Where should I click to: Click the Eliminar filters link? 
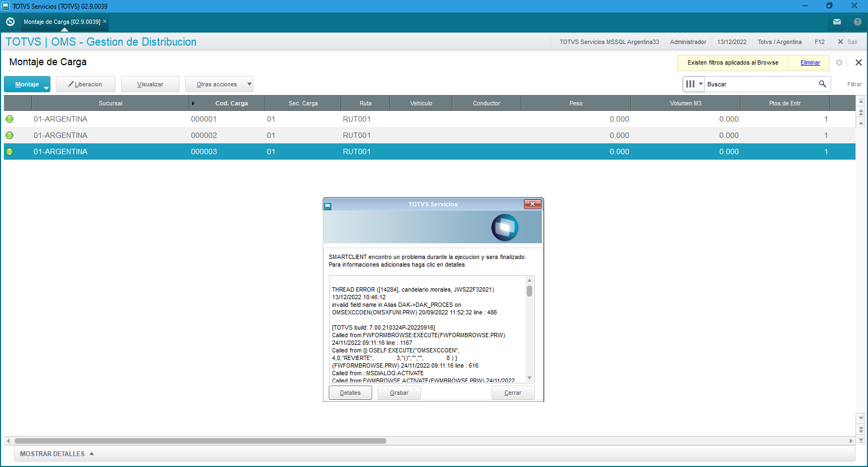point(810,62)
